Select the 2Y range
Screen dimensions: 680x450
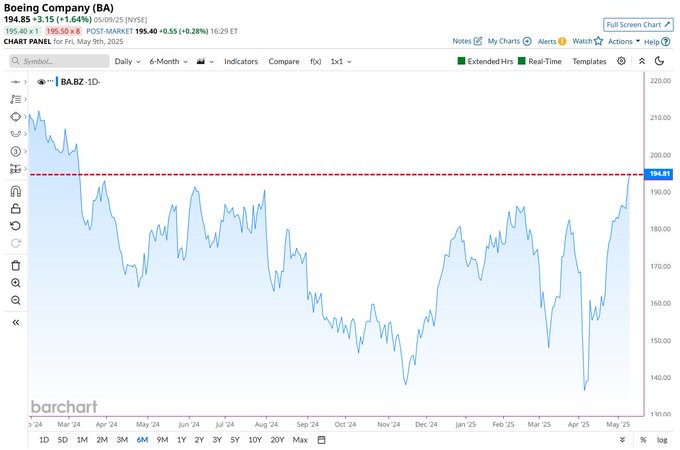tap(199, 440)
